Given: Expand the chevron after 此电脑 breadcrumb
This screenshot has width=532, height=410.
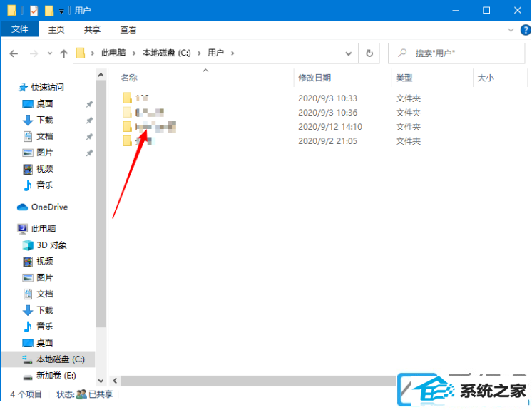Looking at the screenshot, I should 134,53.
